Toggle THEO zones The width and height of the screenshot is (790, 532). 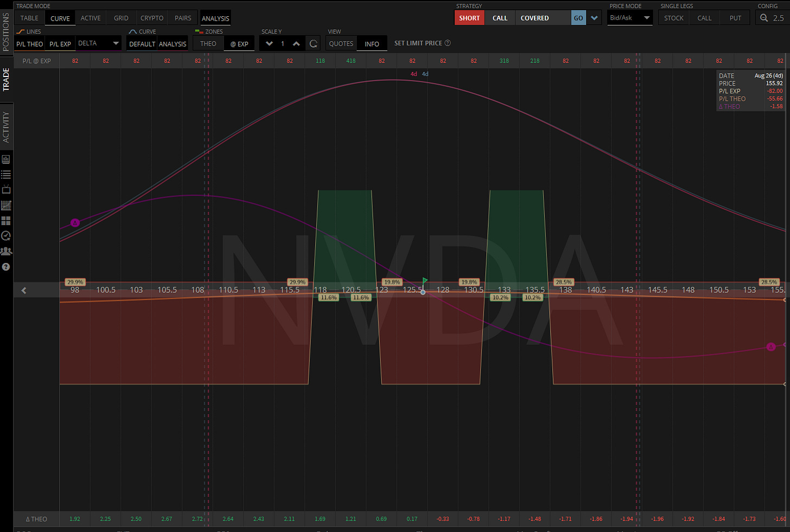tap(208, 44)
